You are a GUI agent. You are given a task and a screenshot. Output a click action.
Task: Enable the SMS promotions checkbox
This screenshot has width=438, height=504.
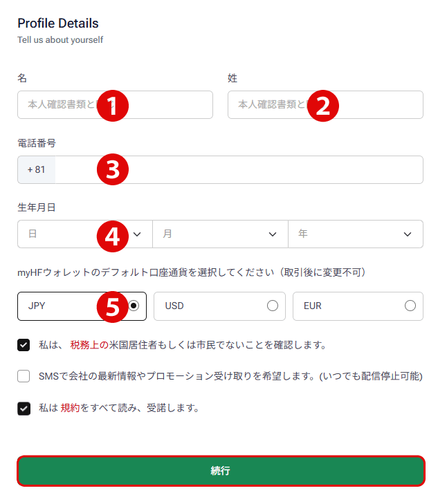coord(24,377)
